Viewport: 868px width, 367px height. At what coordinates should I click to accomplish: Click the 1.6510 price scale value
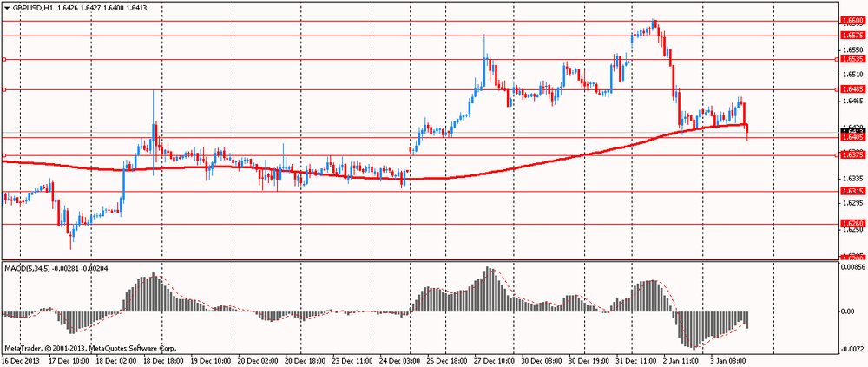pos(852,74)
